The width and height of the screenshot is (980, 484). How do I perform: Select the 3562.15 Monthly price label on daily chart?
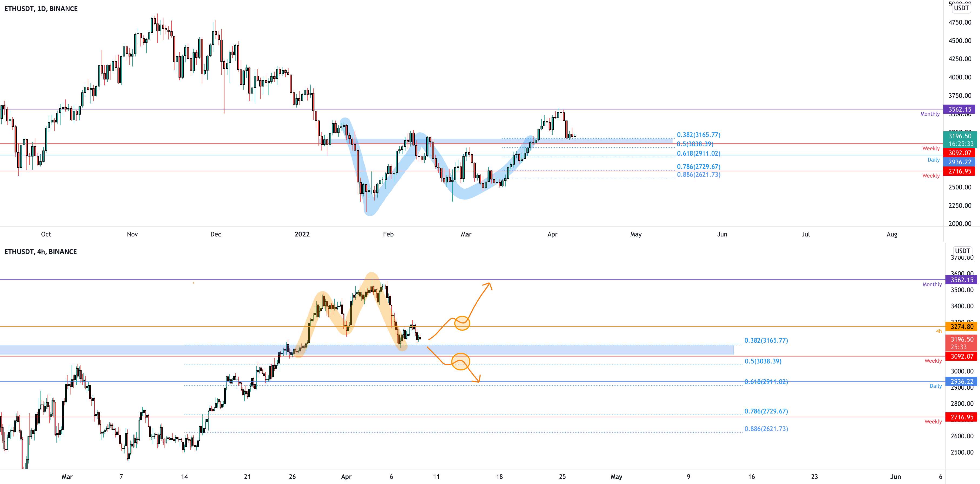(x=959, y=109)
